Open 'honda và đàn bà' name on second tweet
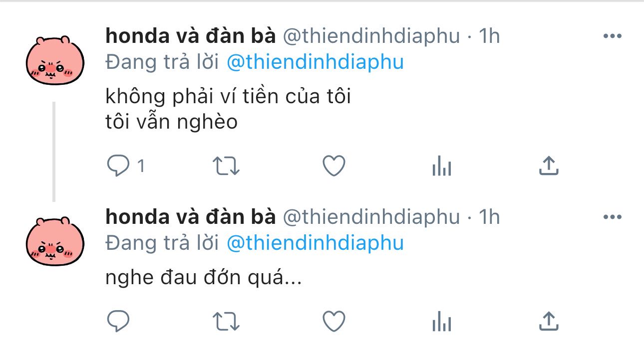 [191, 217]
